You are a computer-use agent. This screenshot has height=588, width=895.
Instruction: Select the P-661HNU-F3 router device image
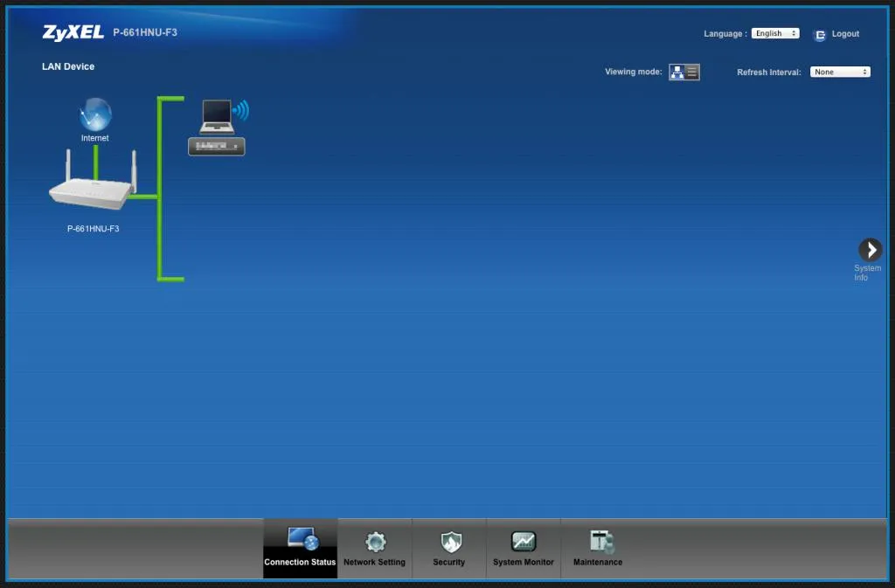[x=93, y=182]
